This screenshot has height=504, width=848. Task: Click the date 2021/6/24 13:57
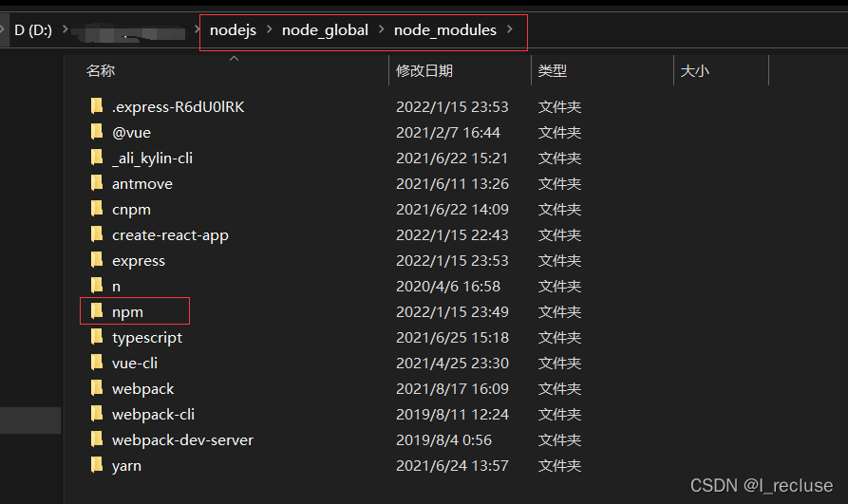click(x=452, y=466)
